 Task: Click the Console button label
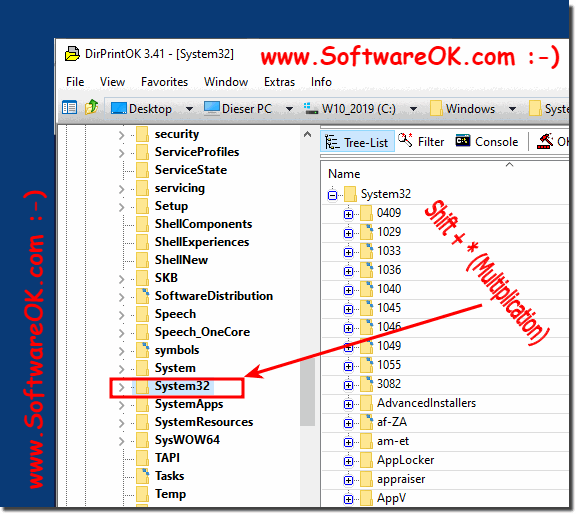click(x=497, y=141)
